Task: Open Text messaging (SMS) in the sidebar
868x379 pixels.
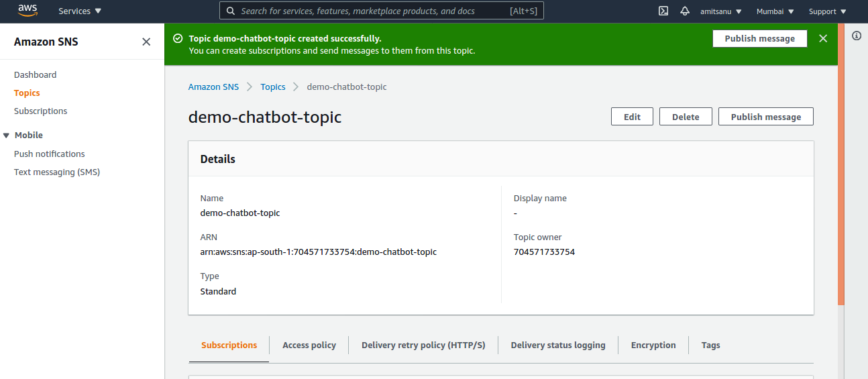Action: tap(57, 172)
